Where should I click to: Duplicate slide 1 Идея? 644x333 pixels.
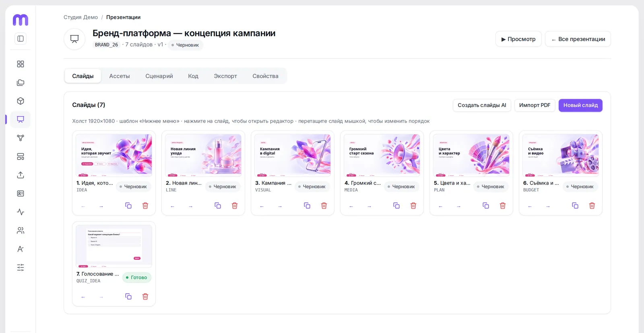(128, 206)
